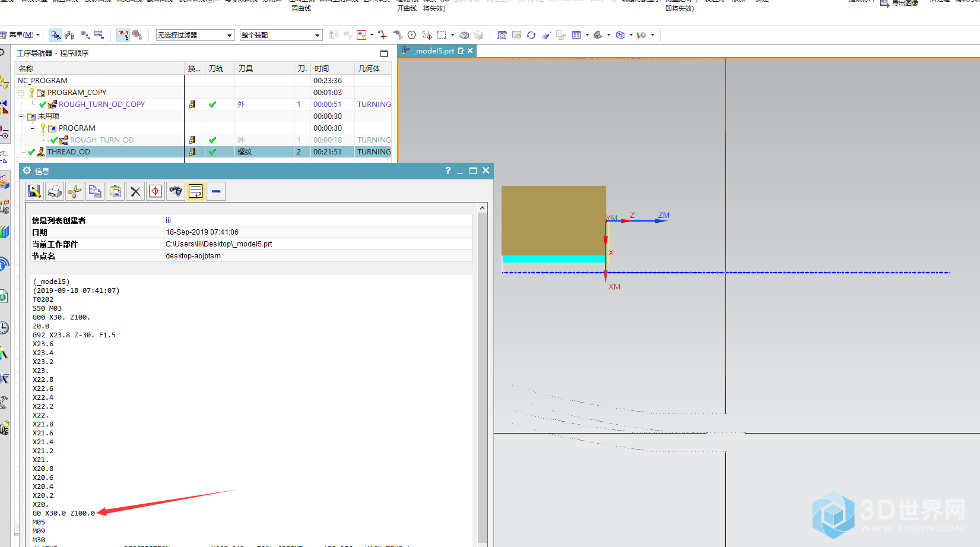980x547 pixels.
Task: Click the selection filter icon with red box
Action: (361, 35)
